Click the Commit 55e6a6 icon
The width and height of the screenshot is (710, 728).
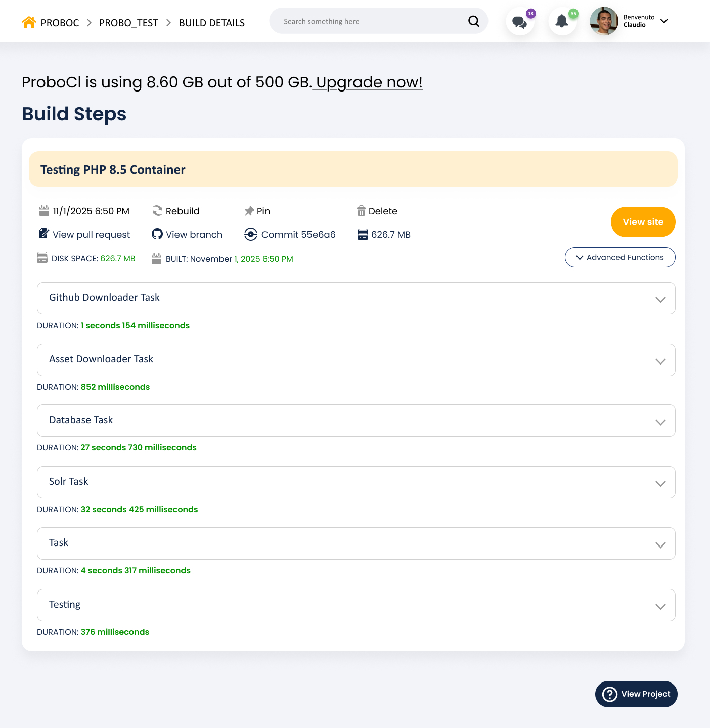(251, 234)
